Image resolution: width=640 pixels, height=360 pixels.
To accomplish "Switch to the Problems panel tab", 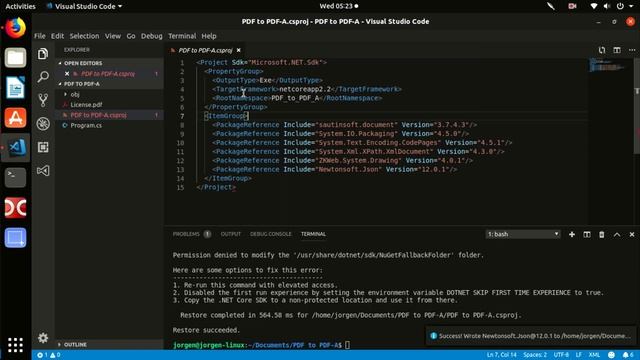I will pos(186,234).
